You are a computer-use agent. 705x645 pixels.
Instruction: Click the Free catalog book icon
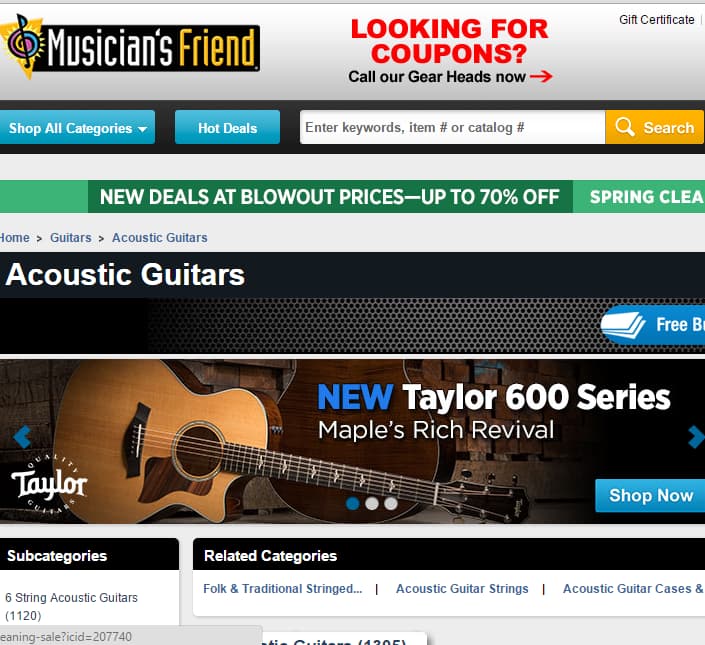click(x=623, y=325)
